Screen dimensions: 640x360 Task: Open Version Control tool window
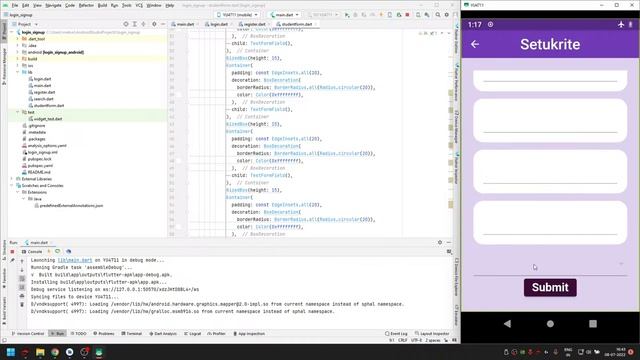tap(28, 333)
